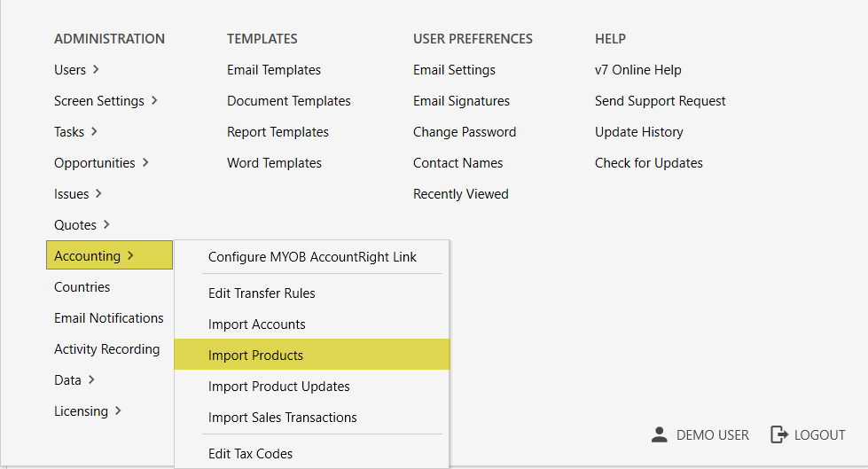Choose Configure MYOB AccountRight Link
868x469 pixels.
312,257
